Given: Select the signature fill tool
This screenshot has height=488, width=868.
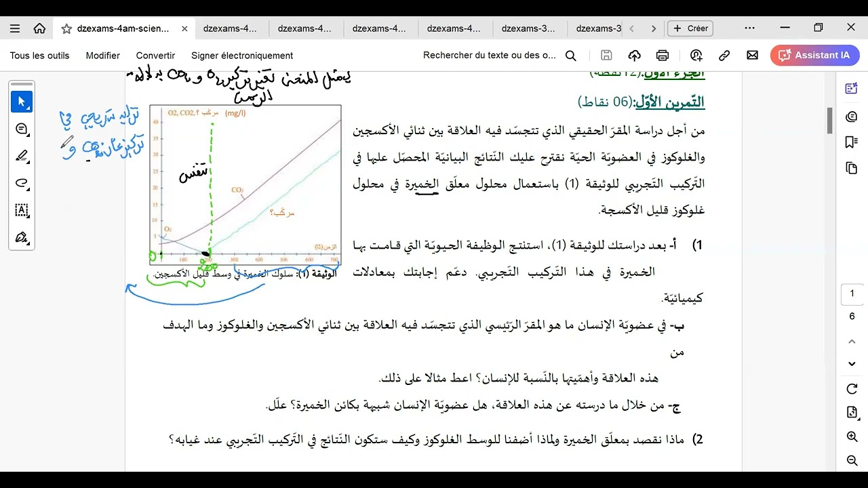Looking at the screenshot, I should coord(22,237).
